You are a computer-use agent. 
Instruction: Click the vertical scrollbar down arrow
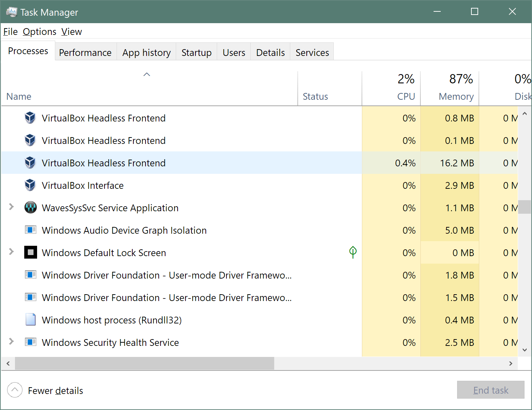tap(525, 350)
